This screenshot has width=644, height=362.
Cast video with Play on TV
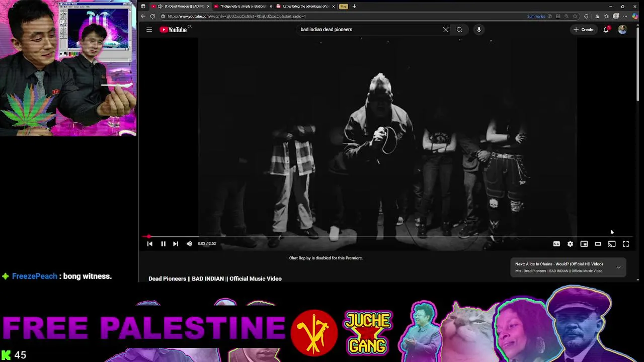[x=612, y=244]
